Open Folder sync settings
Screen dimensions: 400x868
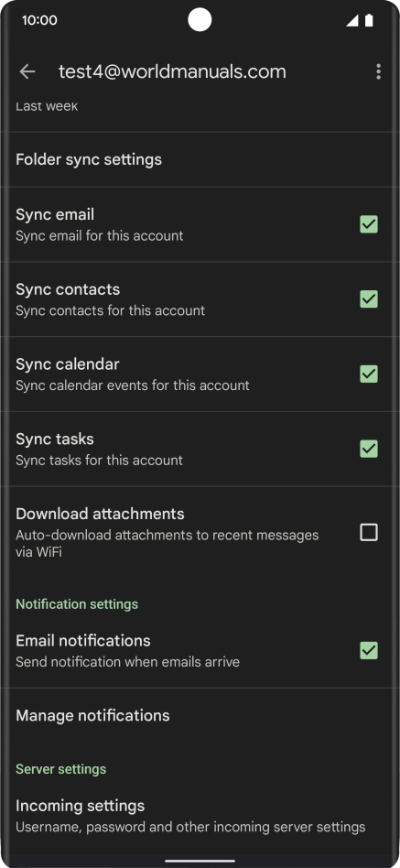pos(200,159)
